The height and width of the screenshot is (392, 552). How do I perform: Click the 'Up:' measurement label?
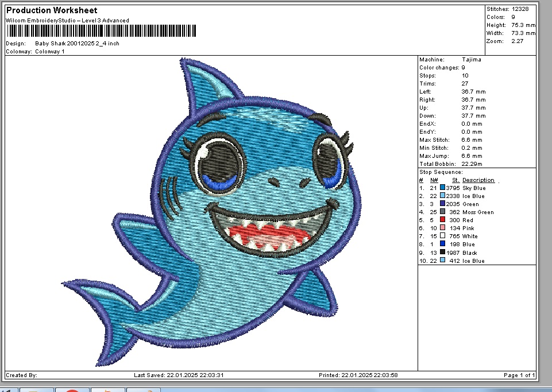[424, 108]
